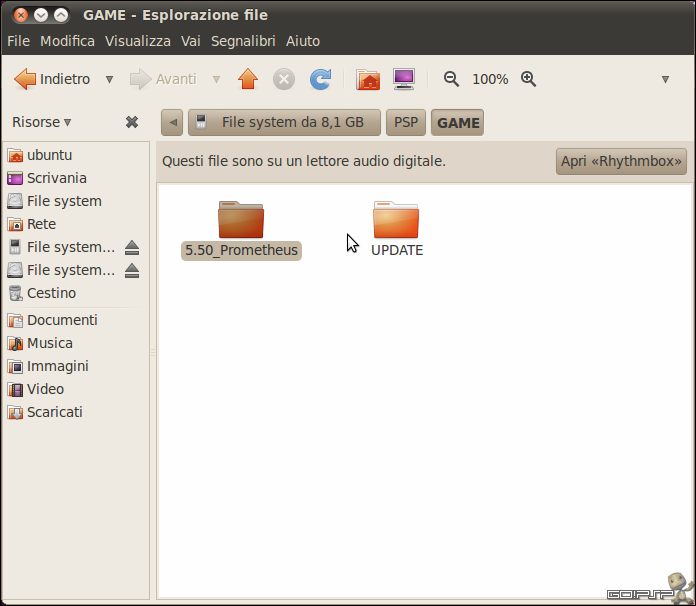696x606 pixels.
Task: Open Cestino in sidebar
Action: pyautogui.click(x=51, y=293)
